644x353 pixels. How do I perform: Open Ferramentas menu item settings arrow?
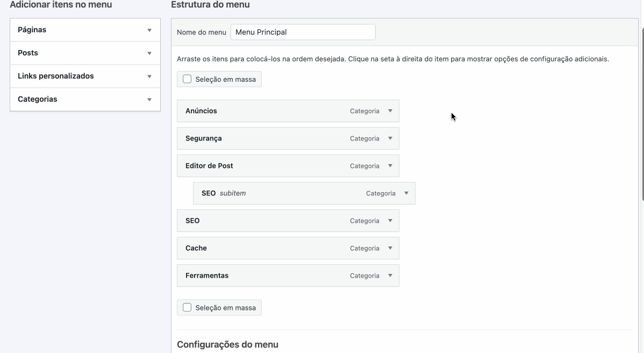[x=390, y=276]
